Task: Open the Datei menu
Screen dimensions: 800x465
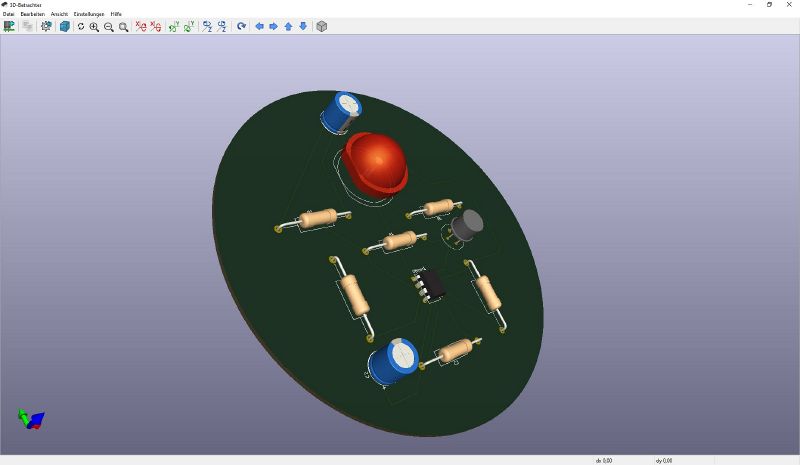Action: (9, 14)
